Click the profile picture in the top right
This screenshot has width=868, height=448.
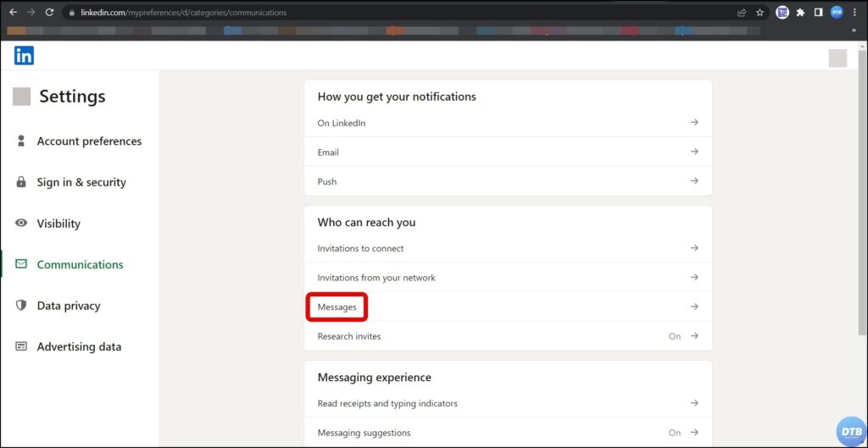(837, 58)
